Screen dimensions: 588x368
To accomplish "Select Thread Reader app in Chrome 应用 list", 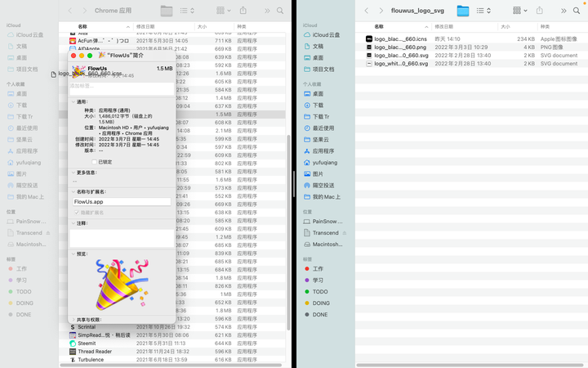I will coord(95,352).
